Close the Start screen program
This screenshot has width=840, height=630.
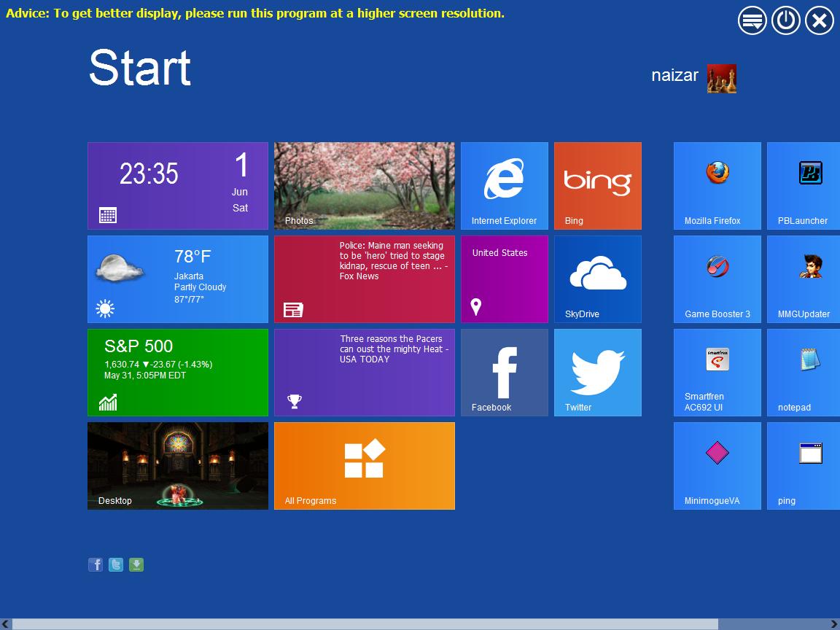click(820, 20)
